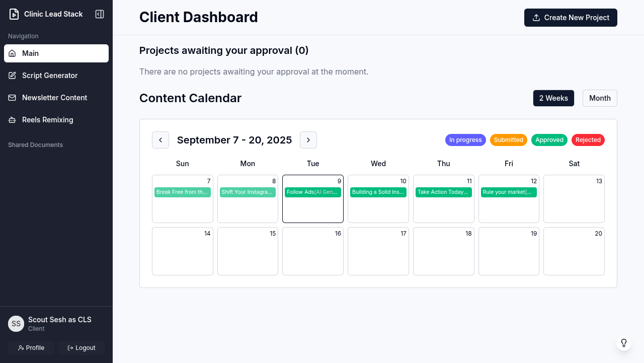This screenshot has width=644, height=363.
Task: Click the Rejected status badge
Action: pyautogui.click(x=588, y=140)
